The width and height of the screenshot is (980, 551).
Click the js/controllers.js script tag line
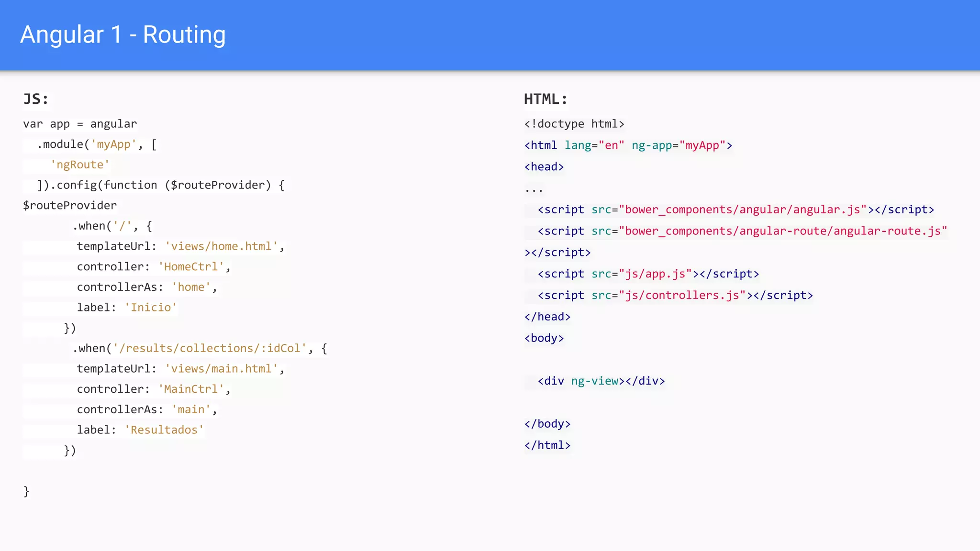pyautogui.click(x=675, y=296)
